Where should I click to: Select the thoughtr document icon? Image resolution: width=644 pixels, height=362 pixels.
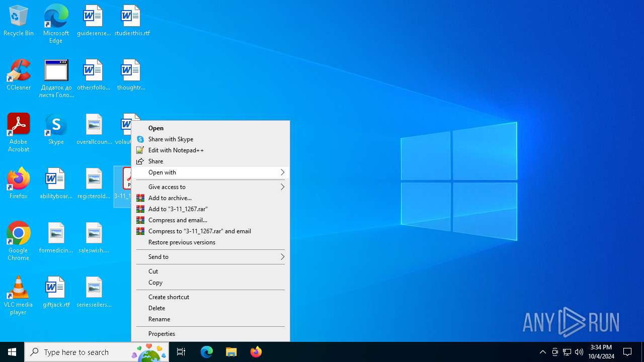[x=131, y=75]
